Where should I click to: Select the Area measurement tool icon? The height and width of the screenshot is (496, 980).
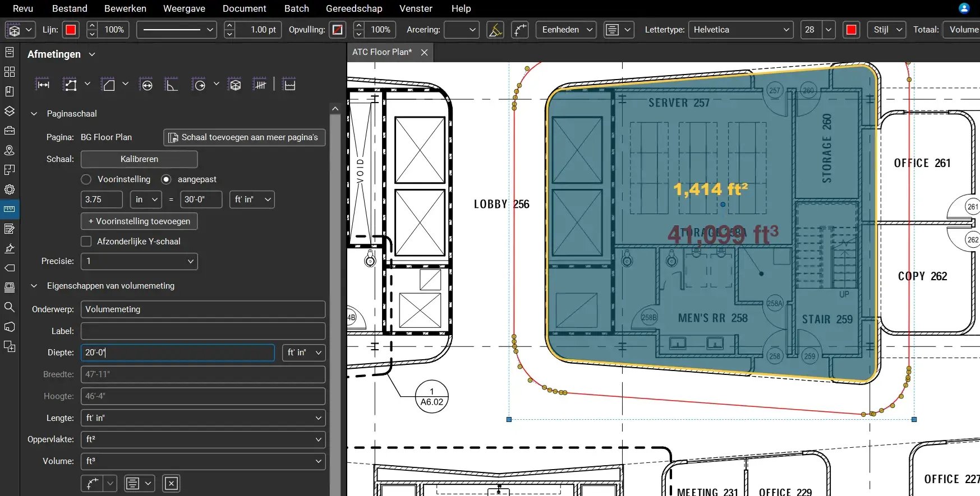coord(109,85)
